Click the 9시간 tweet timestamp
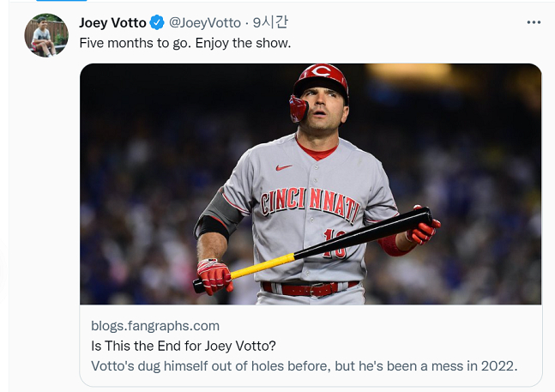 (269, 23)
